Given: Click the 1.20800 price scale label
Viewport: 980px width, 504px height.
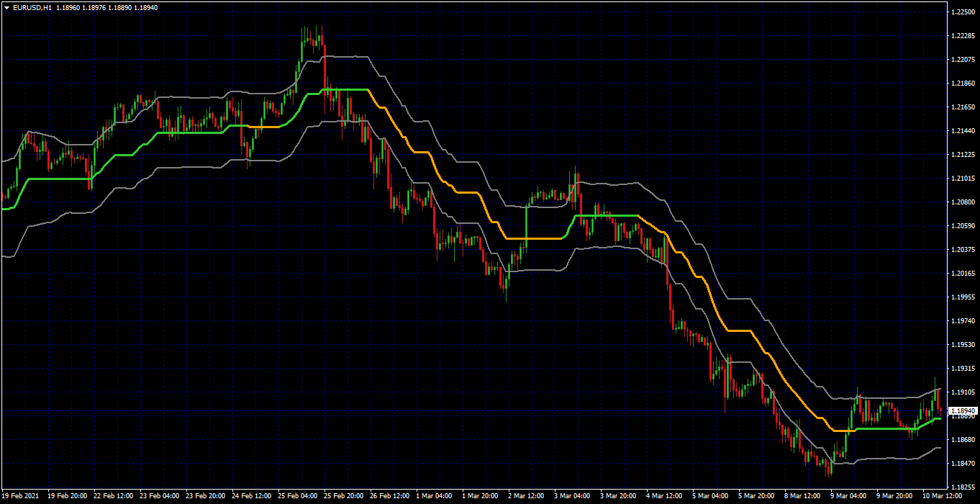Looking at the screenshot, I should click(x=963, y=202).
